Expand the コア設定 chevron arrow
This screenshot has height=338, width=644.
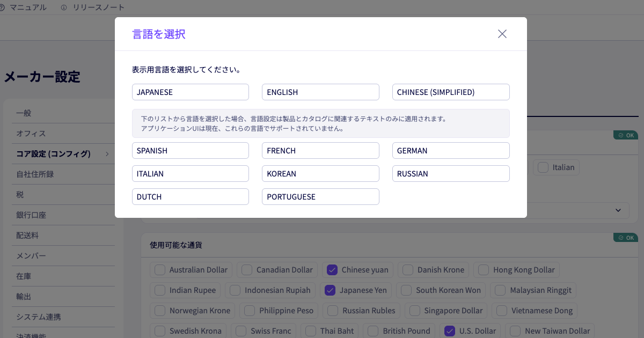[107, 154]
